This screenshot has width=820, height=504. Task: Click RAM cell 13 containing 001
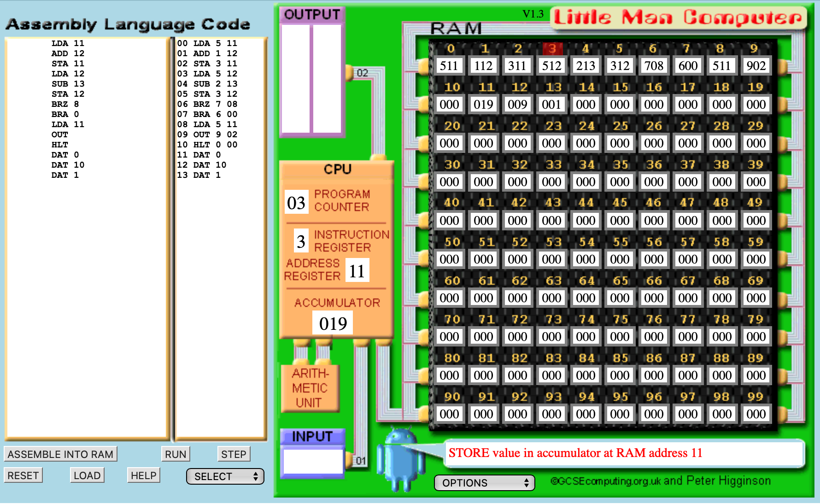coord(551,105)
